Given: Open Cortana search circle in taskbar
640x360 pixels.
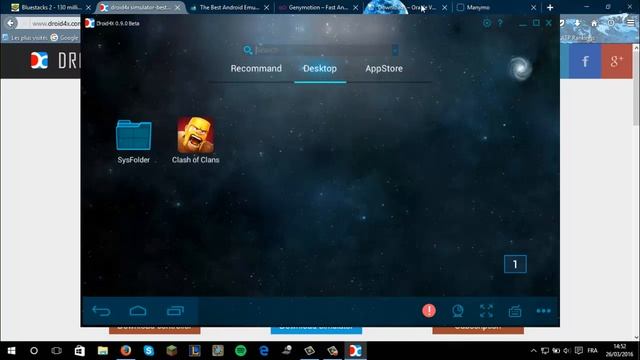Looking at the screenshot, I should point(34,351).
